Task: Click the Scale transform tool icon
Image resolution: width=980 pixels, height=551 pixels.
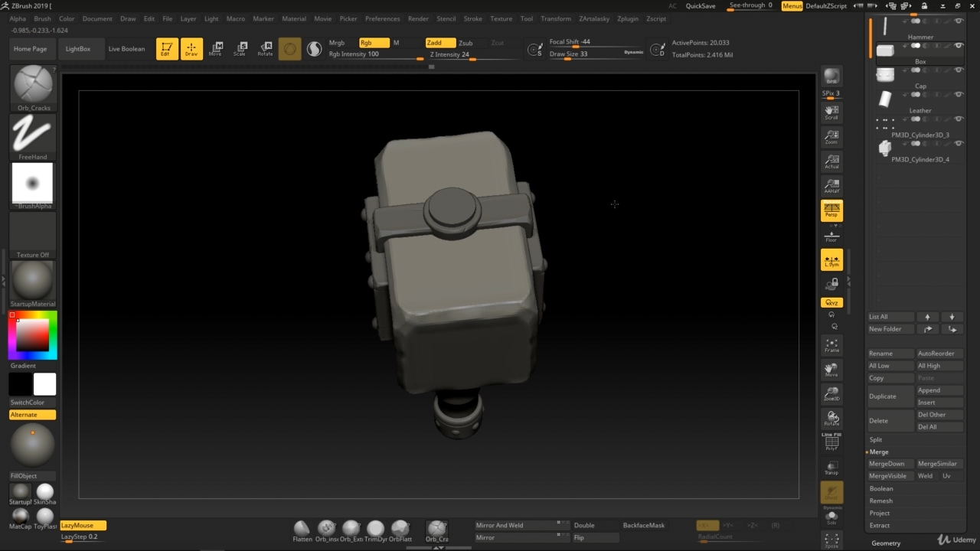Action: [x=240, y=49]
